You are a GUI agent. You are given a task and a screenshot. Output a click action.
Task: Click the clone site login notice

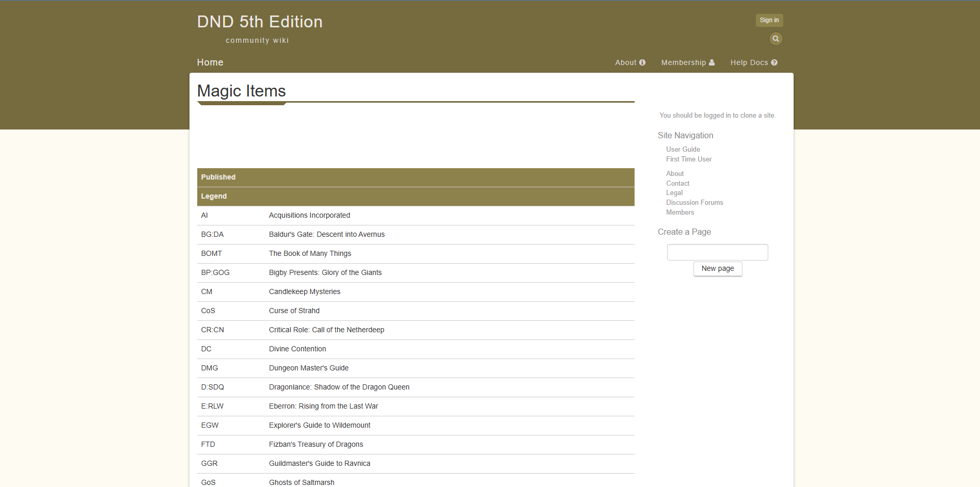[x=717, y=116]
